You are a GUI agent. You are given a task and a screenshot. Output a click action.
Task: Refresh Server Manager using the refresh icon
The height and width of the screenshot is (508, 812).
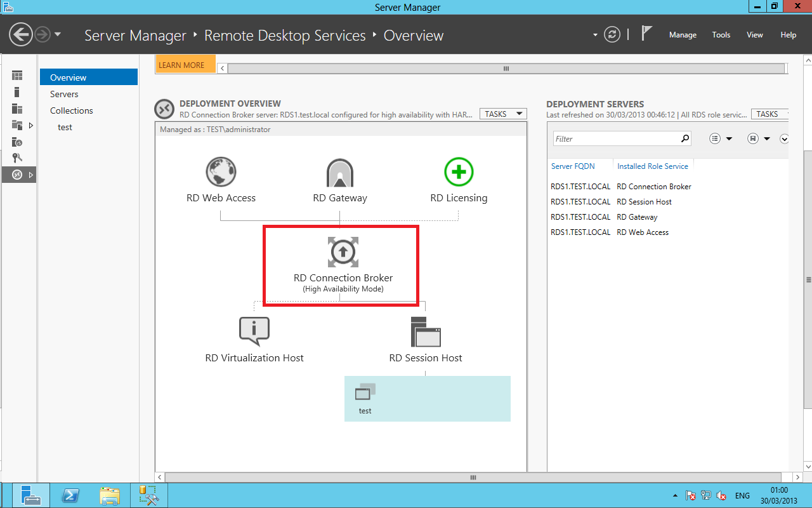pyautogui.click(x=612, y=34)
